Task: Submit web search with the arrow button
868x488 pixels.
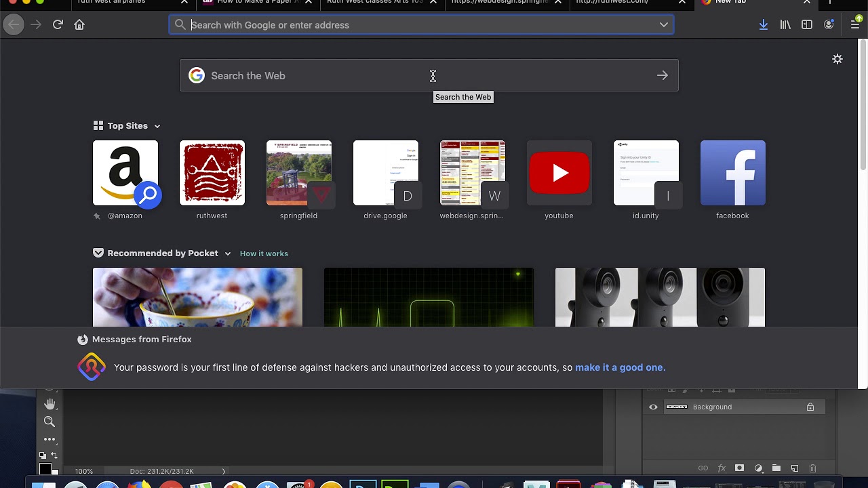Action: [x=663, y=75]
